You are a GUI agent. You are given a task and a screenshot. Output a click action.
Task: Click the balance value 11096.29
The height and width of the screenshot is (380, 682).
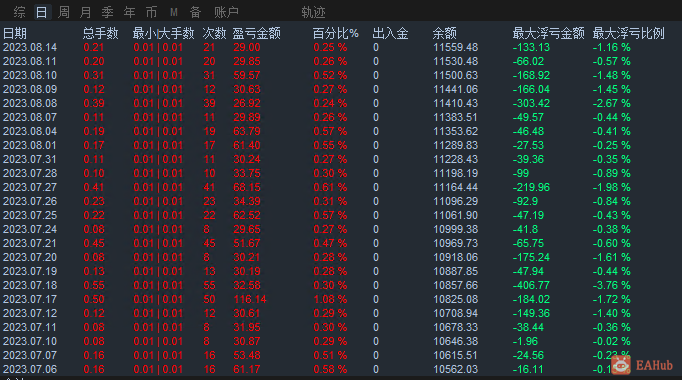coord(455,201)
